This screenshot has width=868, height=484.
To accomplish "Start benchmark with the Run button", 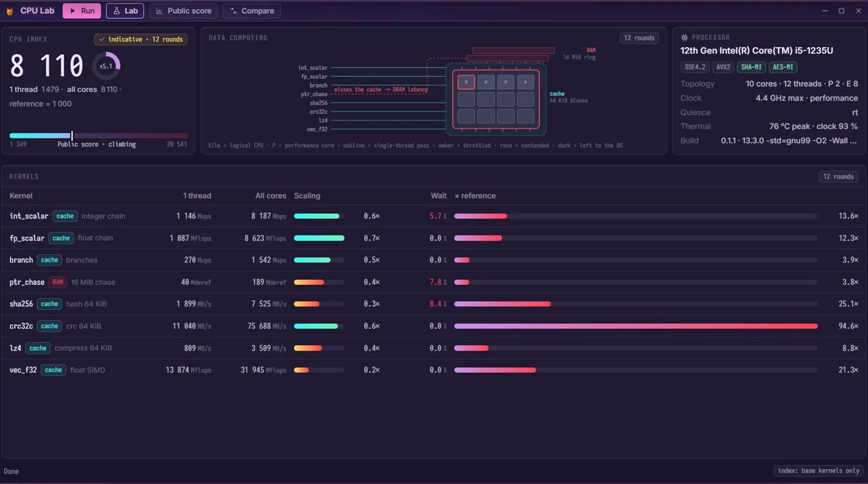I will 82,11.
